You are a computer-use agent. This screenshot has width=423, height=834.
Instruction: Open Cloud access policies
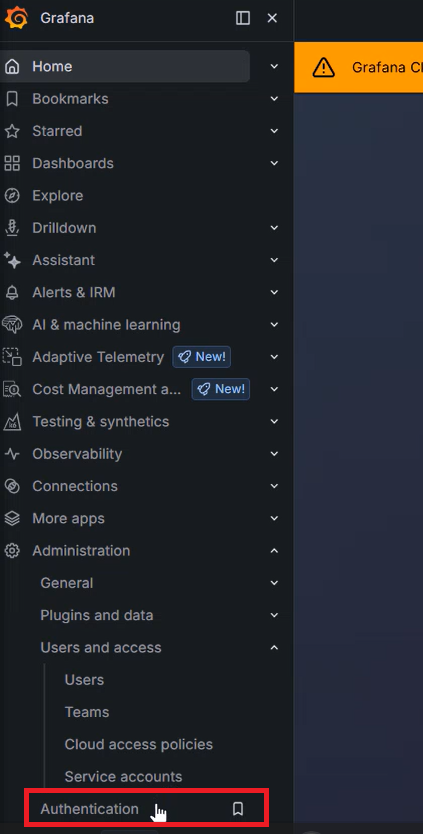click(138, 745)
